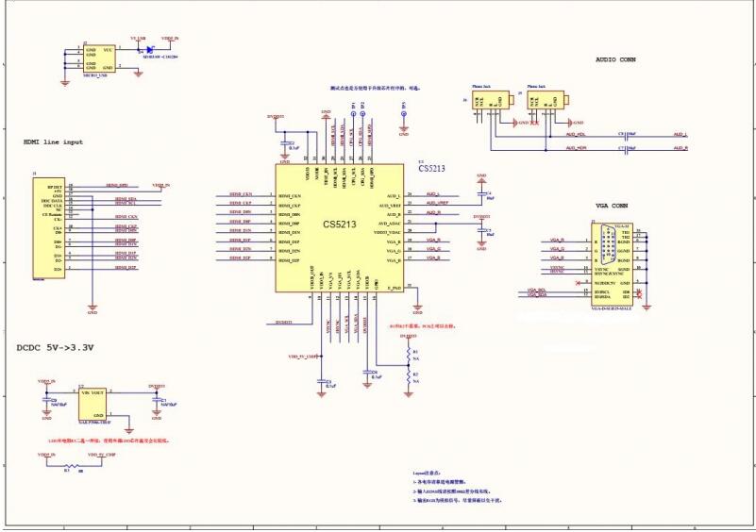
Task: Select the "HDMI line input" section heading
Action: tap(53, 142)
